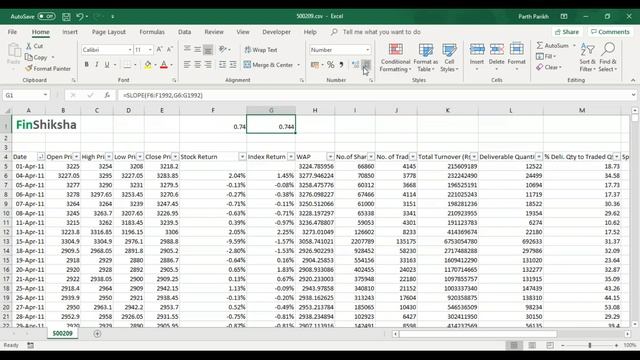Open Conditional Formatting menu
The height and width of the screenshot is (360, 640).
395,58
